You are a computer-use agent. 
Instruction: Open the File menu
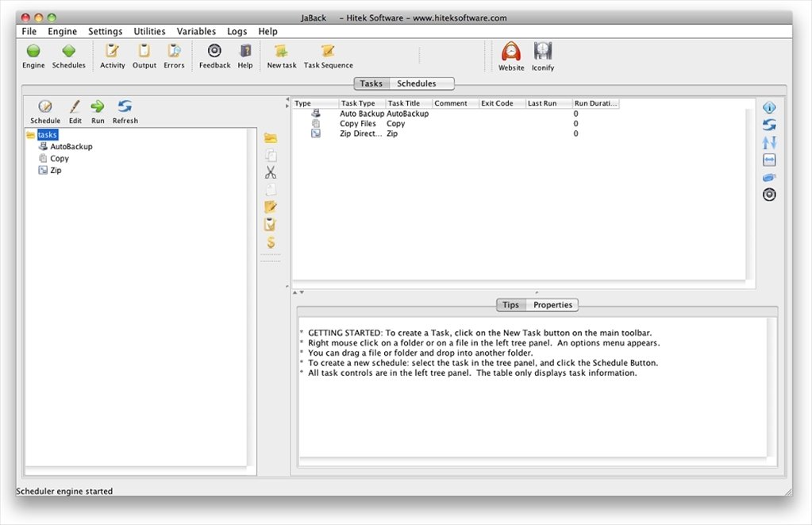29,32
